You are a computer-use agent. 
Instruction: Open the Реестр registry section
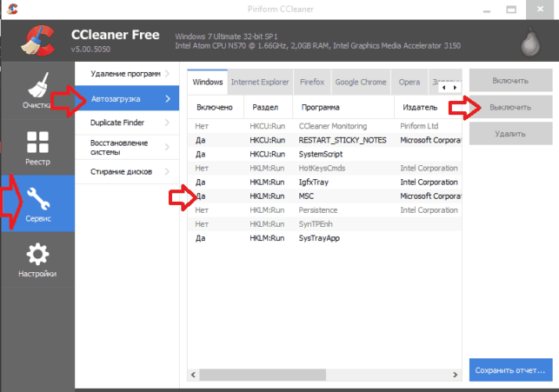click(37, 148)
